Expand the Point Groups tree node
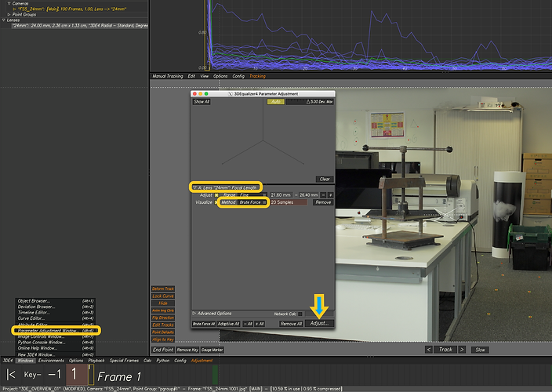Screen dimensions: 552x392 (9, 14)
